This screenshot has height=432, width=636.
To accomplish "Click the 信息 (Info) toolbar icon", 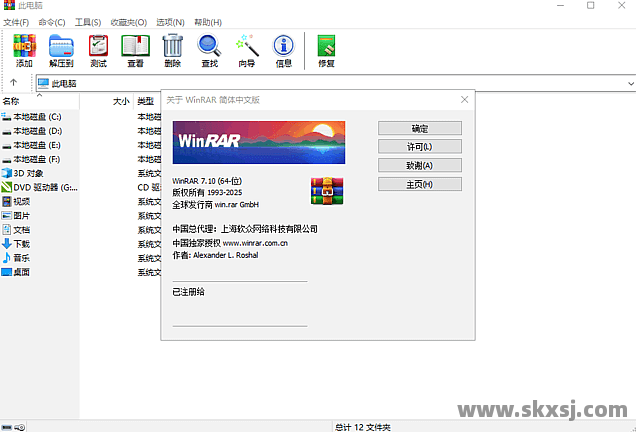I will coord(283,49).
